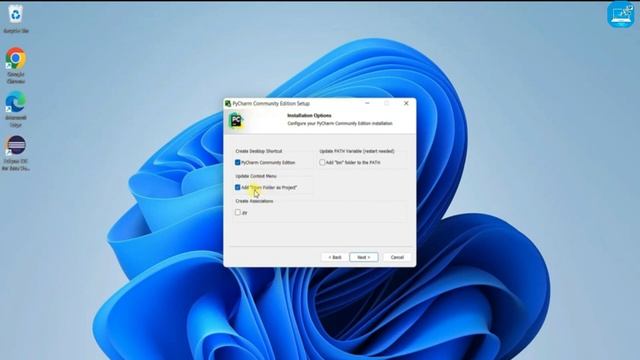
Task: Click the "Create Associations" group label
Action: pos(254,201)
